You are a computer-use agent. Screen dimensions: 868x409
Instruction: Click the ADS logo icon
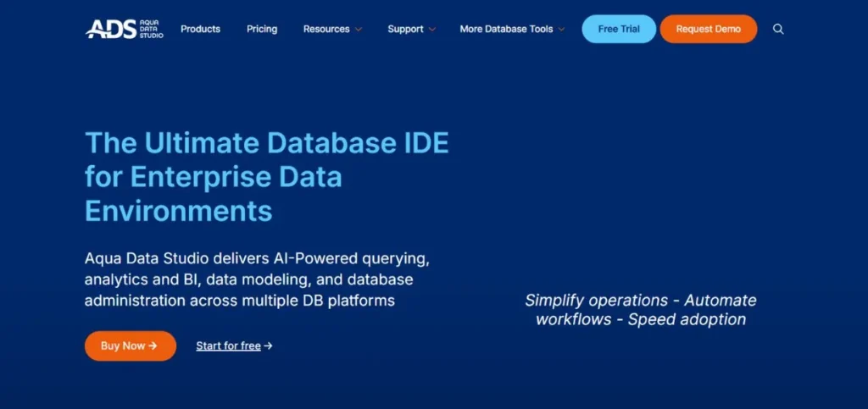click(x=110, y=29)
